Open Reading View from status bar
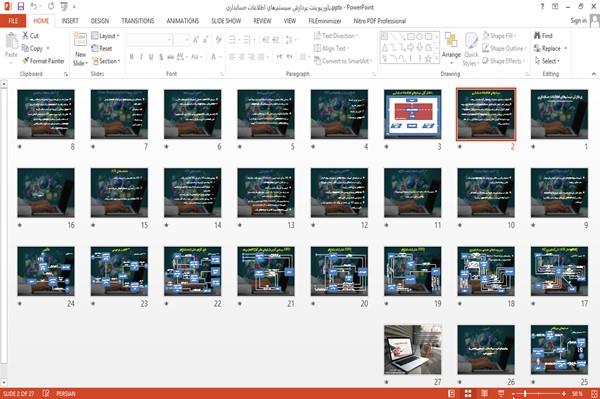Screen dimensions: 600x399 tap(484, 394)
